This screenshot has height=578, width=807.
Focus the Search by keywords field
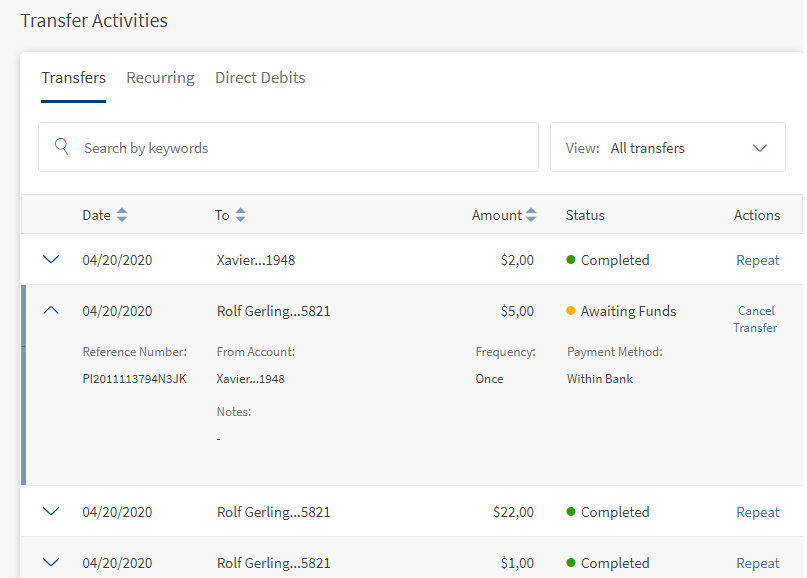(x=300, y=148)
